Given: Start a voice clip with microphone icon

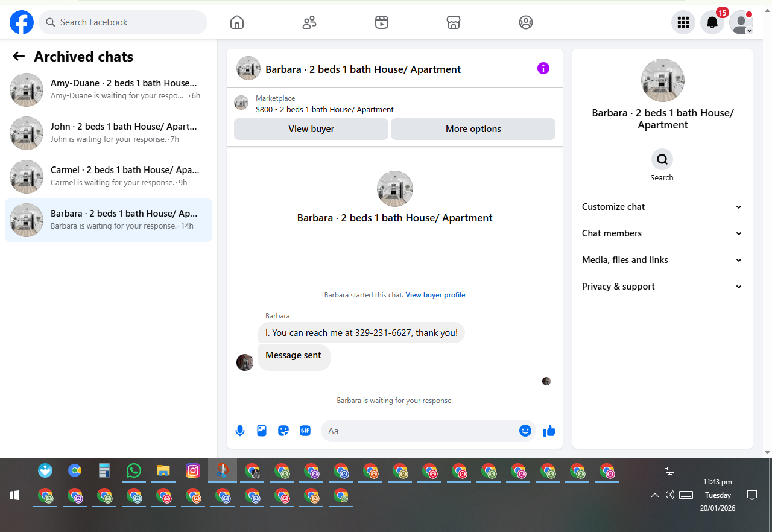Looking at the screenshot, I should coord(240,431).
